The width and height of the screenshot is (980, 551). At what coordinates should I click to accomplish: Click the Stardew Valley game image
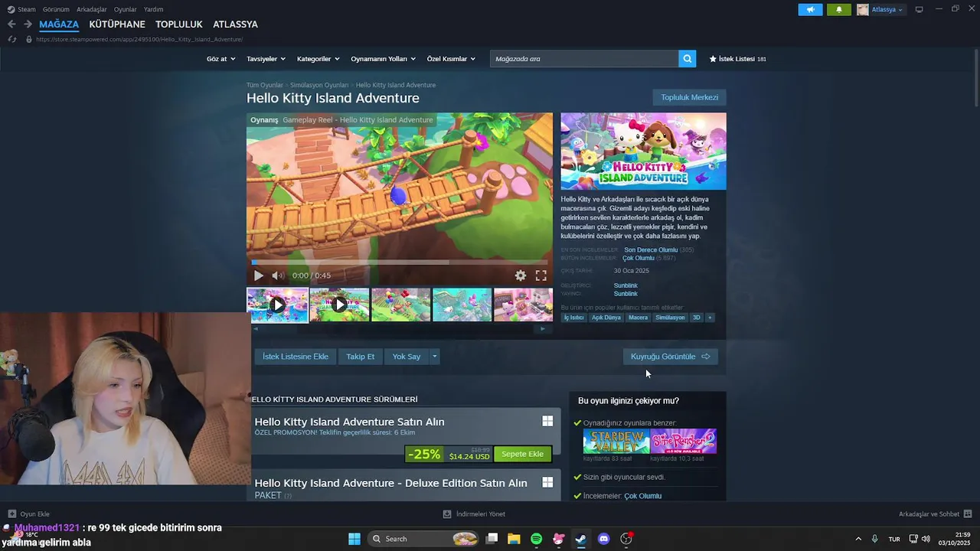coord(616,441)
